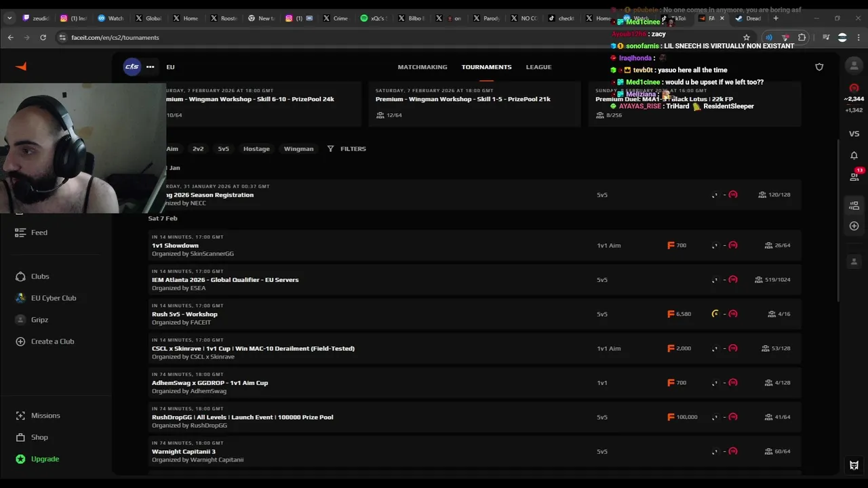
Task: Open Premium Wingman Workshop Skill 1-5 card
Action: coord(474,104)
